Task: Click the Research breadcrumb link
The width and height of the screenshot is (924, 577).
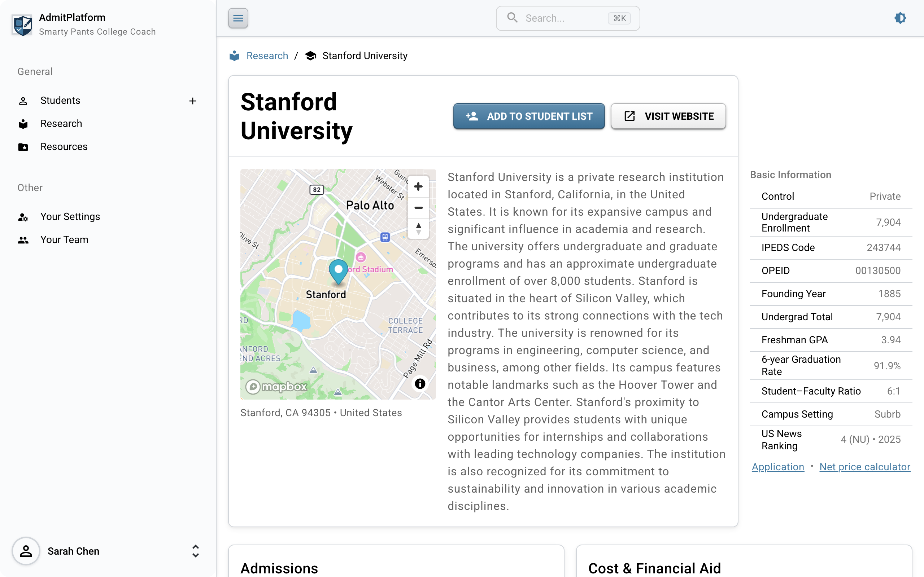Action: click(x=267, y=55)
